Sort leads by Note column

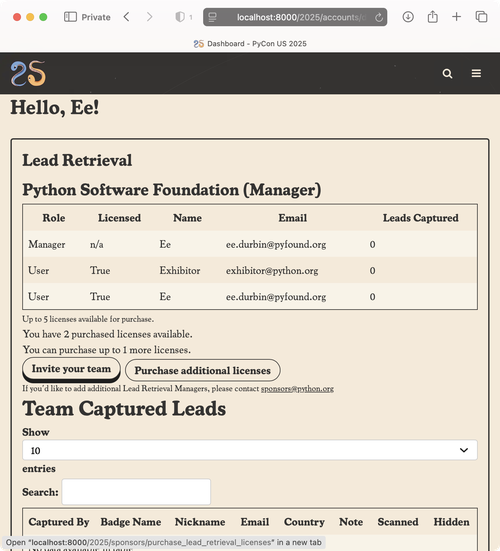(x=351, y=522)
